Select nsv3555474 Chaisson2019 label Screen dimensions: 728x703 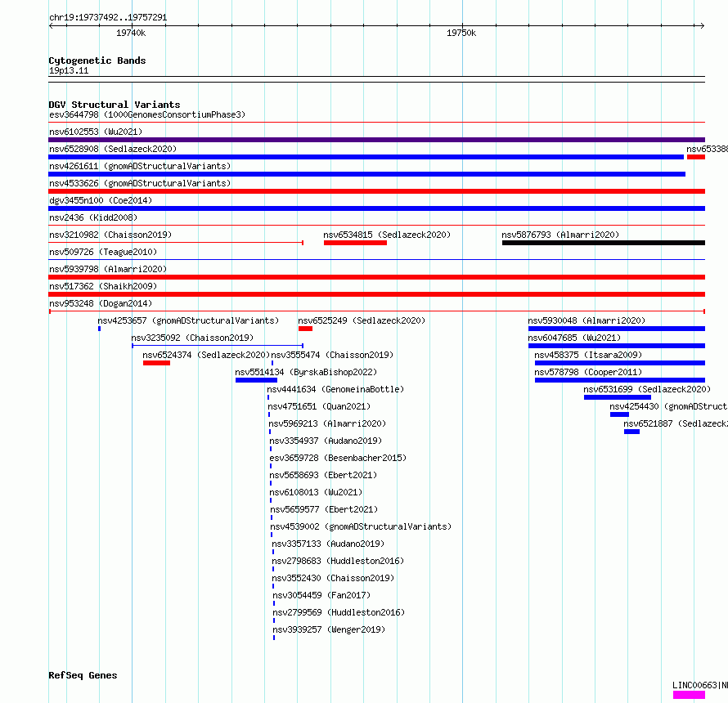pyautogui.click(x=332, y=355)
